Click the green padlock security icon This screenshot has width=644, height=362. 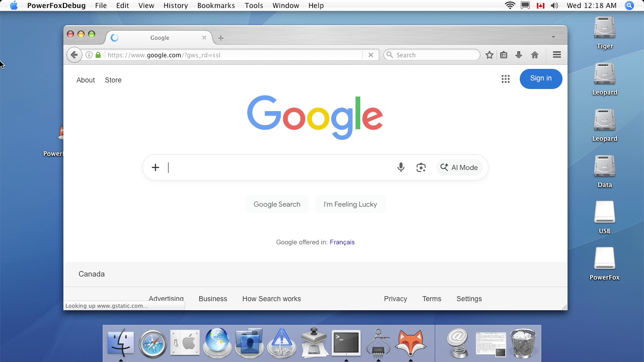[98, 55]
